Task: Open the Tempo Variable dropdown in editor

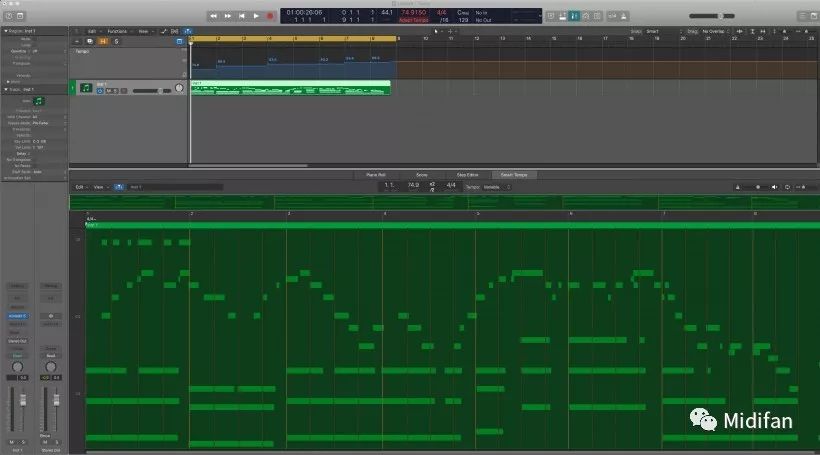Action: tap(496, 187)
